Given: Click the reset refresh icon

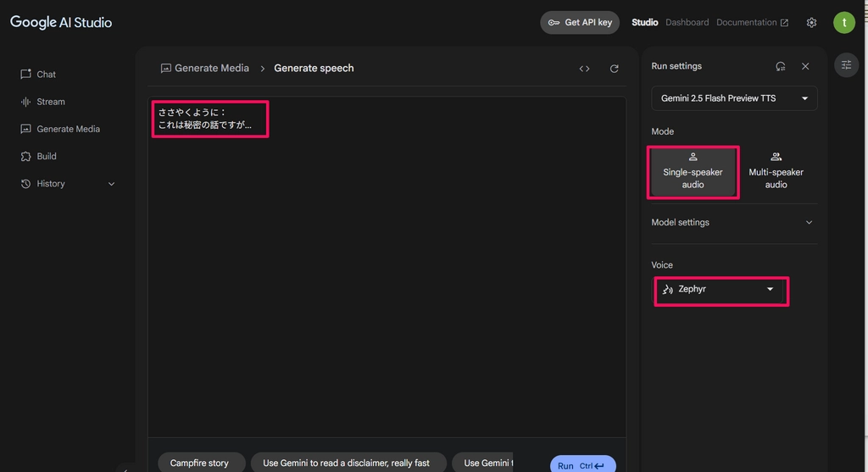Looking at the screenshot, I should [x=614, y=69].
